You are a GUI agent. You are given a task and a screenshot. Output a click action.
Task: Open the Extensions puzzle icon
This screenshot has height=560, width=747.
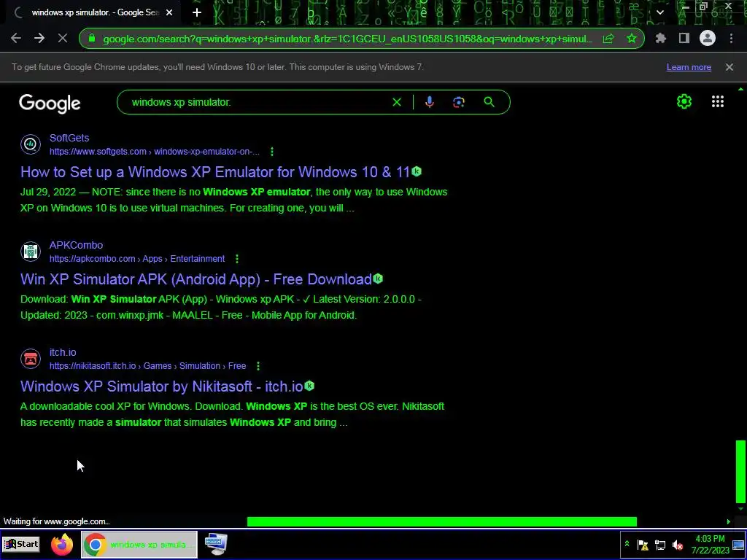pyautogui.click(x=661, y=39)
